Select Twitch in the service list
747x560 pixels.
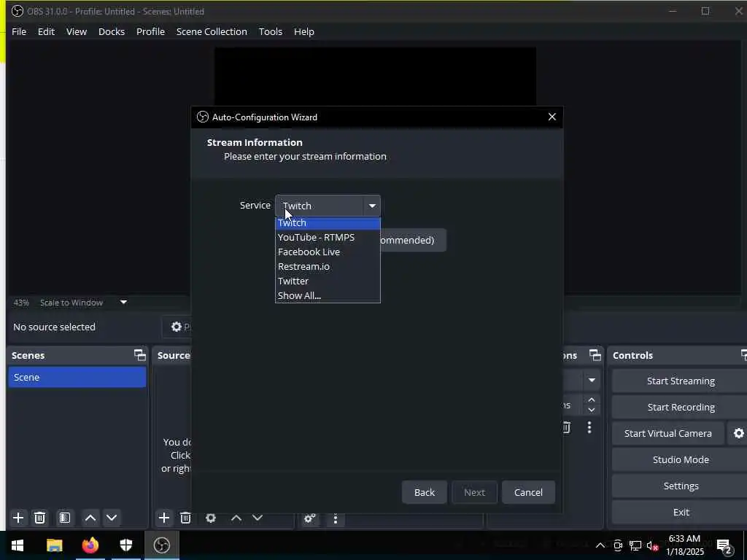tap(328, 223)
